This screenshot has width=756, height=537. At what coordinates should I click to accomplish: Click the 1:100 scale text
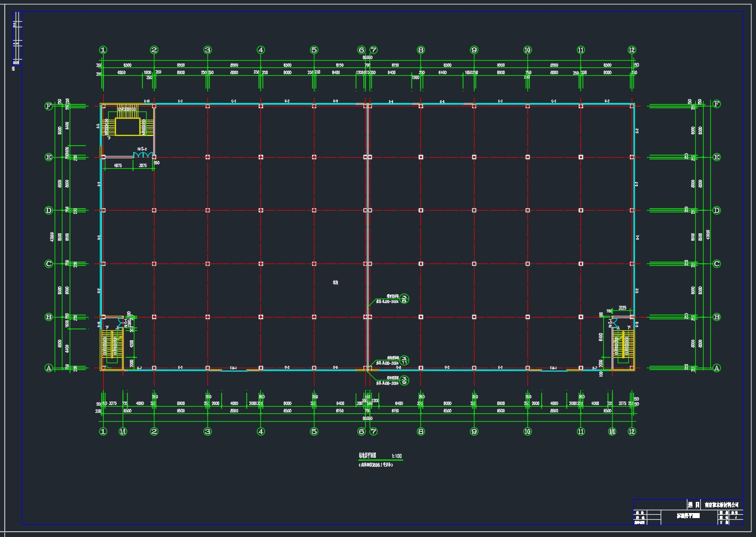click(x=396, y=456)
